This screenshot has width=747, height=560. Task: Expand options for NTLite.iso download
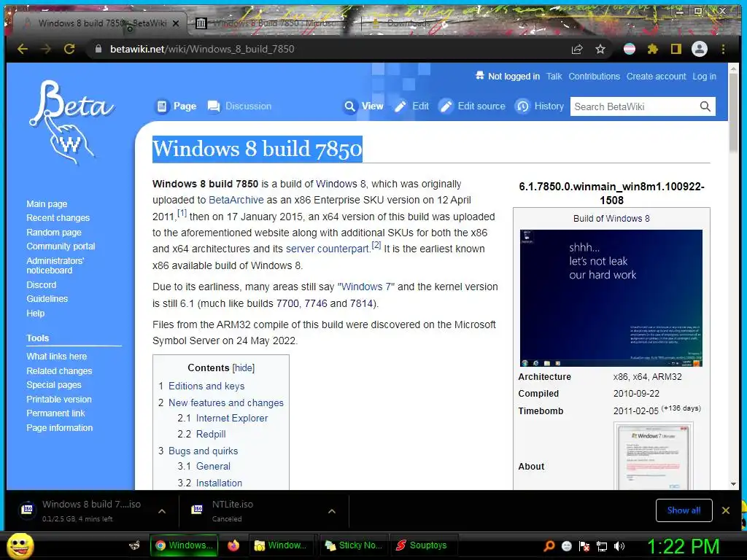click(x=332, y=511)
